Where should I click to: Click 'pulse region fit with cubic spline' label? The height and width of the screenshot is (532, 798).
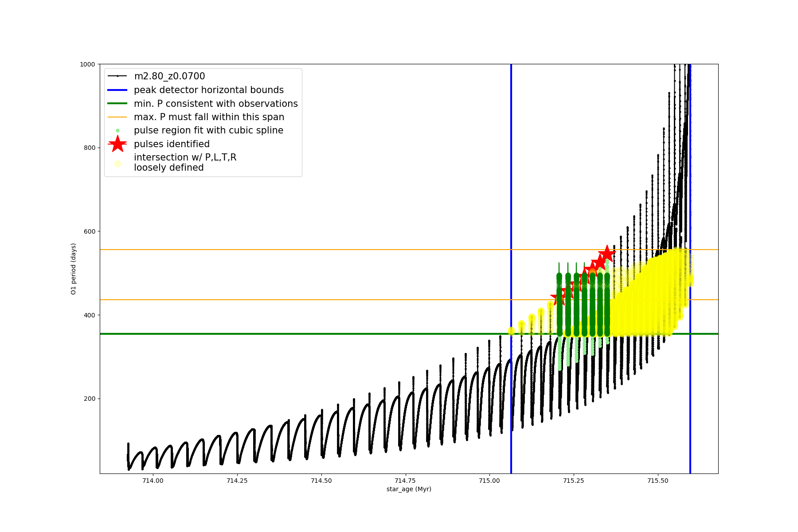pyautogui.click(x=208, y=130)
